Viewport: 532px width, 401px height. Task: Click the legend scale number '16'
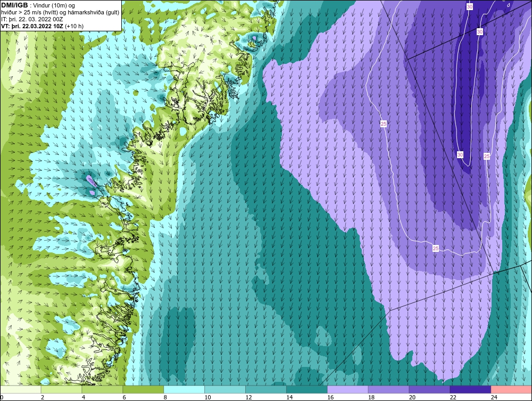pos(330,397)
